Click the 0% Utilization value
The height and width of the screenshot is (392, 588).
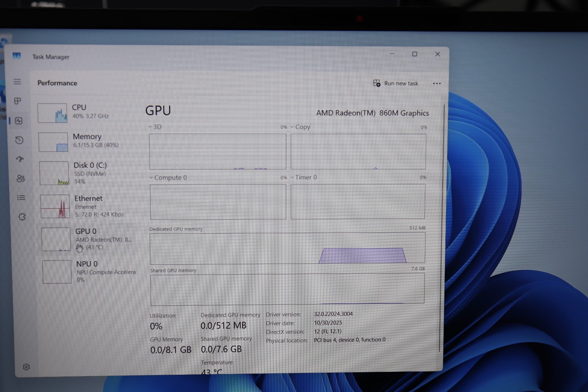156,326
